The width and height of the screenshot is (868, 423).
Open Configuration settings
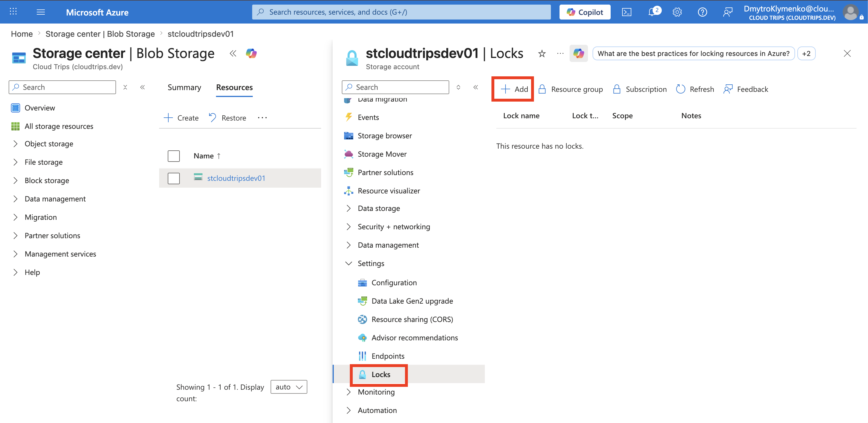coord(394,283)
